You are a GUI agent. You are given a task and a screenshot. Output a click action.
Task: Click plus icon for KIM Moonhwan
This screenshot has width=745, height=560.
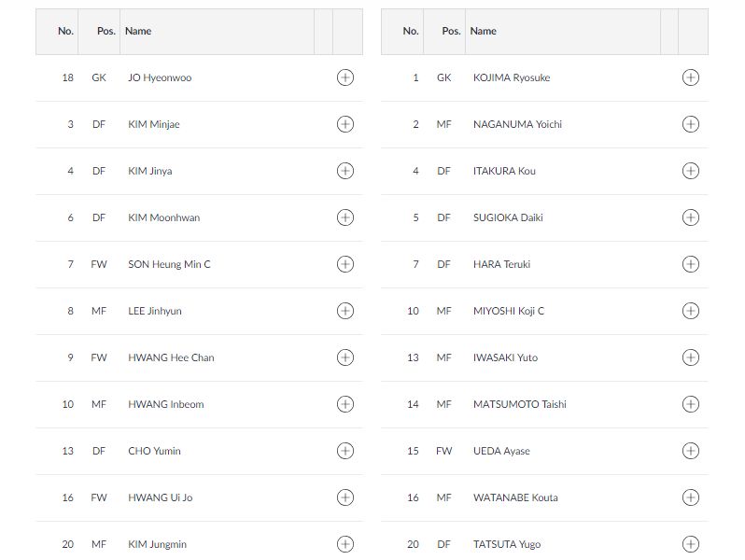pos(345,217)
